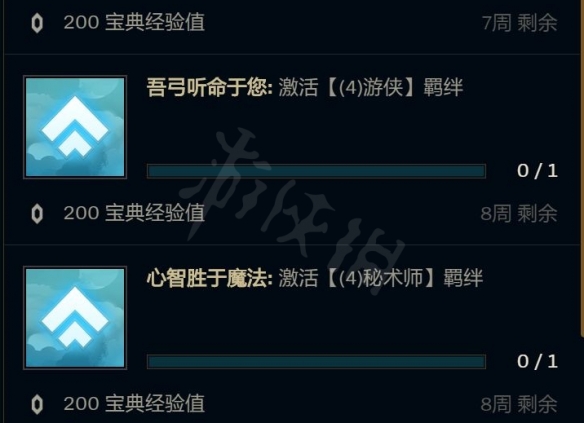
Task: Click the XP gem icon in the top row
Action: (x=37, y=23)
